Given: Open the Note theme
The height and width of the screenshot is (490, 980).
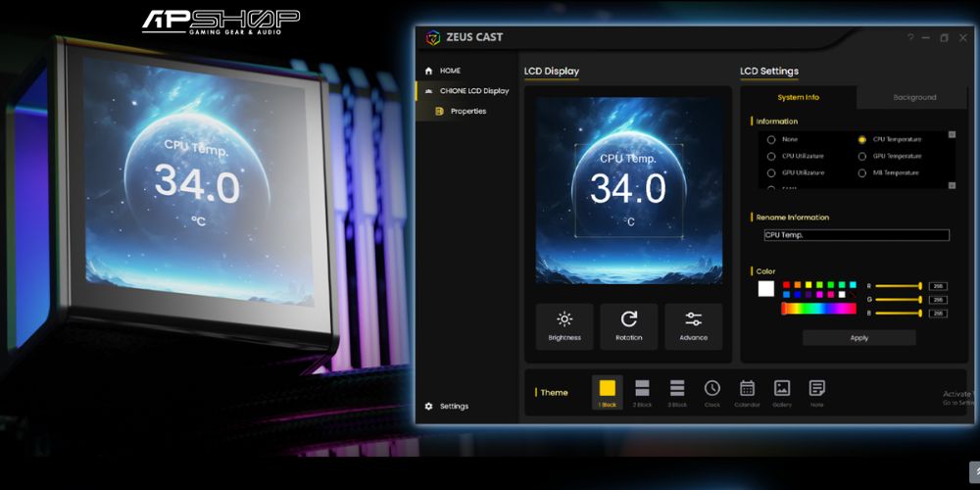Looking at the screenshot, I should [x=817, y=392].
